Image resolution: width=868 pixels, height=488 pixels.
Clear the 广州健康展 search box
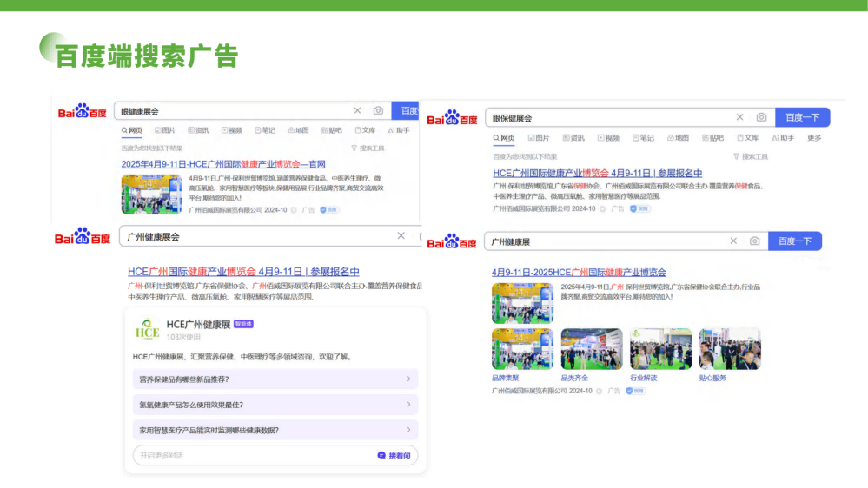tap(733, 241)
